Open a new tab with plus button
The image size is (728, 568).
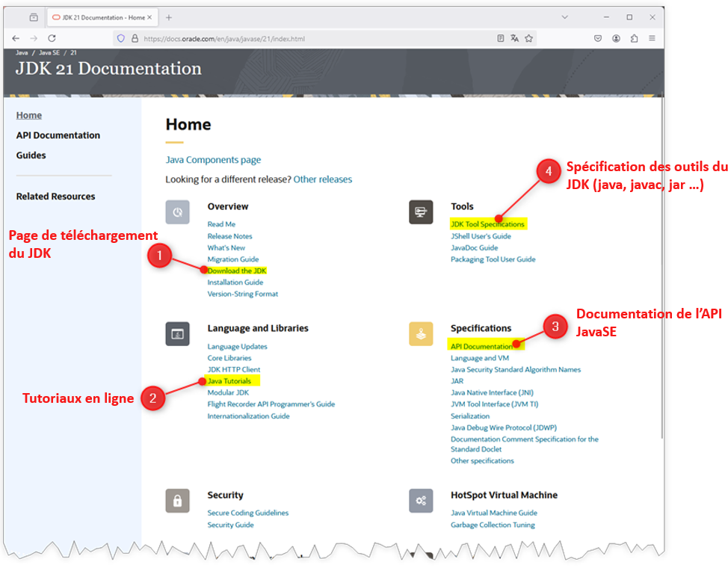click(168, 17)
